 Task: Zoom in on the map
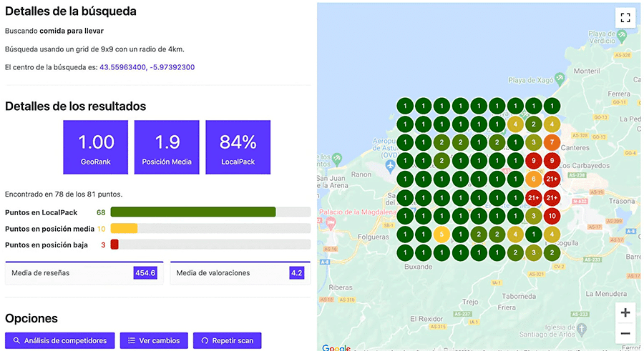point(625,312)
